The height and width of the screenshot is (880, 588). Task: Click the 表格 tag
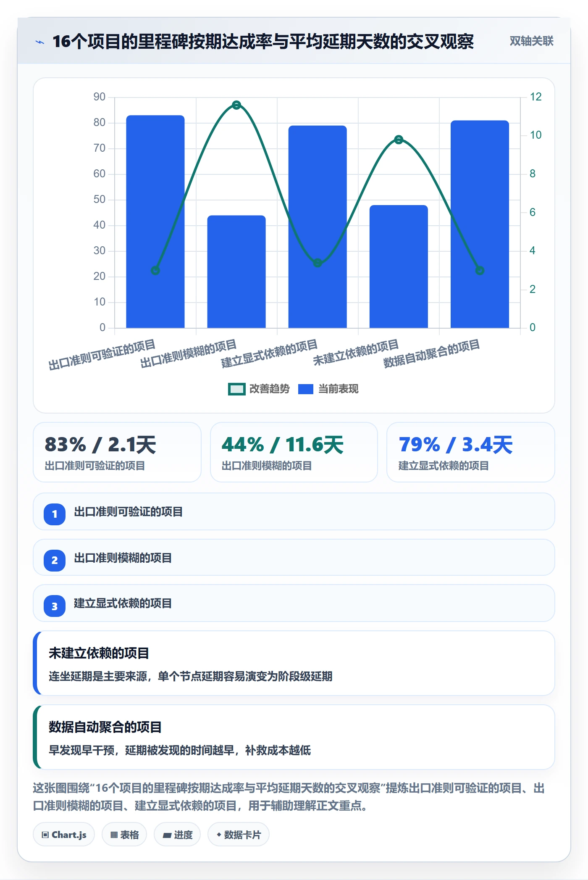click(124, 835)
